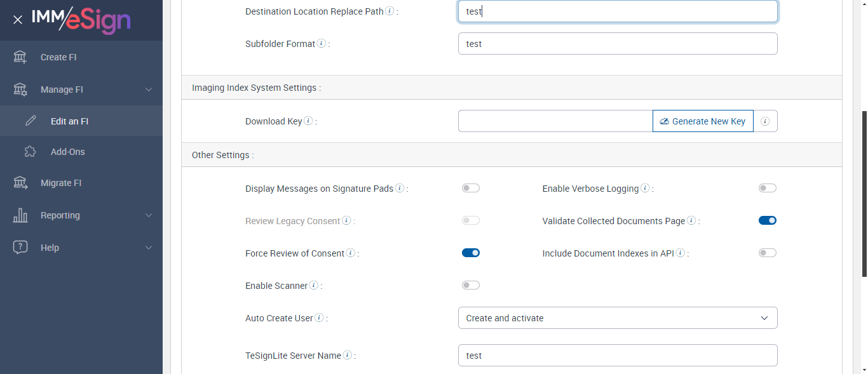The height and width of the screenshot is (374, 868).
Task: Click info icon next to Download Key label
Action: click(308, 121)
